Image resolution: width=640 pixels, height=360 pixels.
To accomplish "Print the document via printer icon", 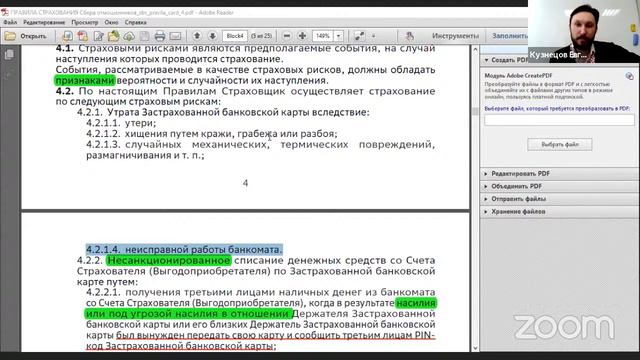I will [x=160, y=36].
